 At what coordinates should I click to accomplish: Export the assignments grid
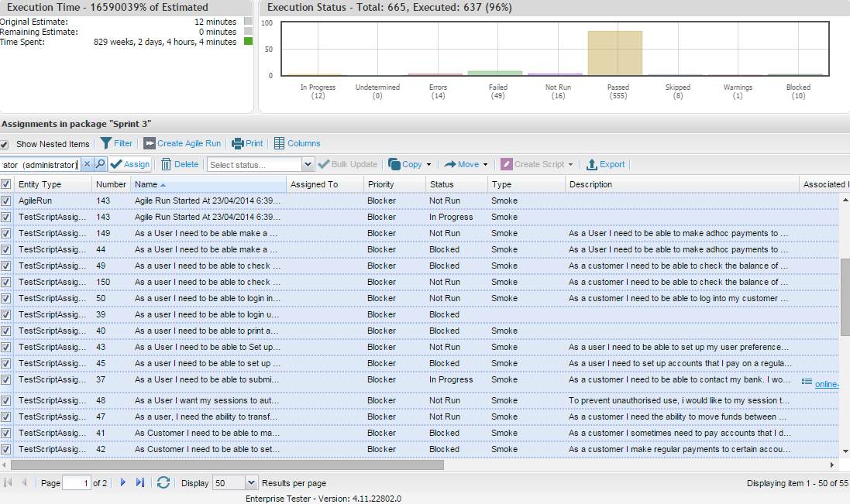tap(605, 164)
